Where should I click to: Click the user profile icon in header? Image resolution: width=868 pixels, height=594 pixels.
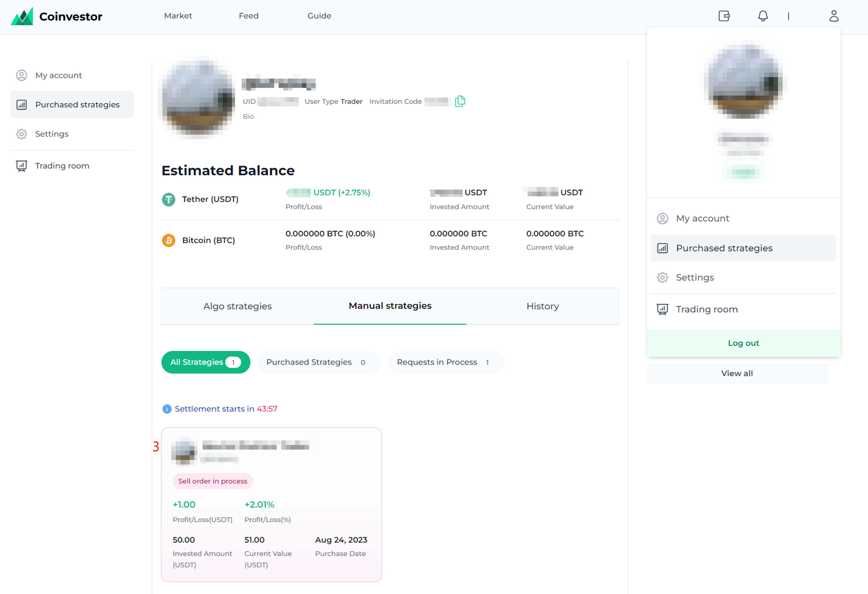[834, 16]
